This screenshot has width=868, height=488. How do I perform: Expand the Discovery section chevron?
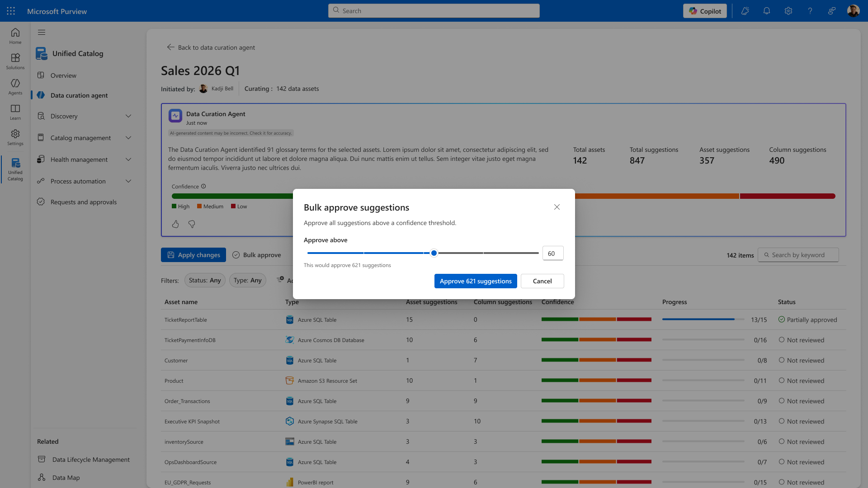click(128, 116)
